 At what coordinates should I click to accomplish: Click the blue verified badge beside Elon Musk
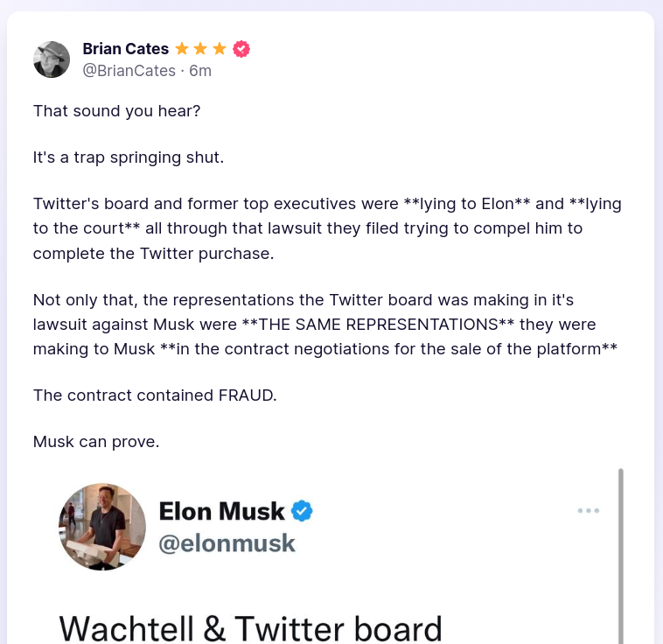click(302, 511)
